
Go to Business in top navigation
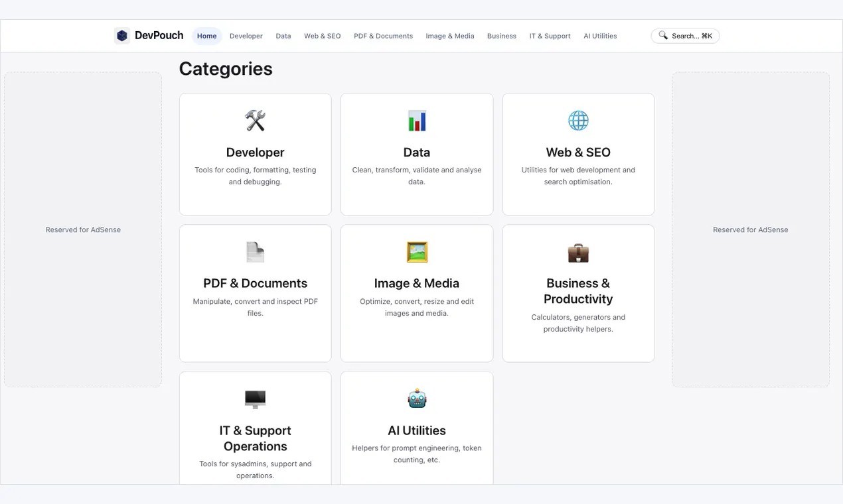502,36
